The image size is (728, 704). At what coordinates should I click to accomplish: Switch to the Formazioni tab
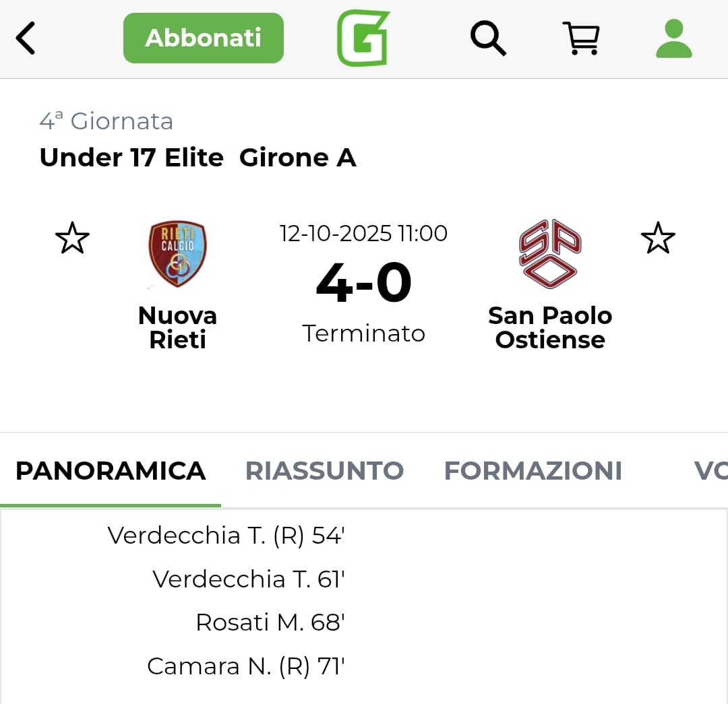(533, 471)
